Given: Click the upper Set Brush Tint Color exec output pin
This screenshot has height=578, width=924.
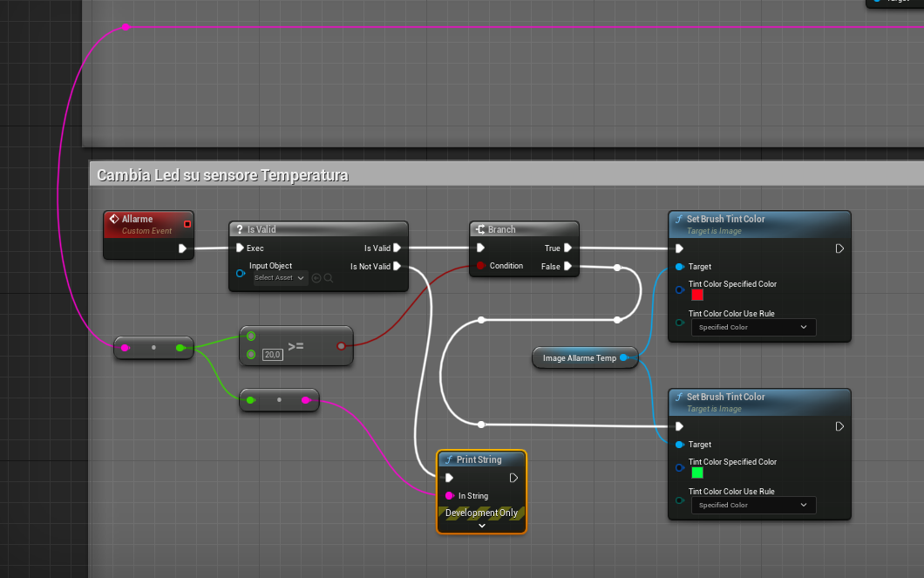Looking at the screenshot, I should [839, 248].
